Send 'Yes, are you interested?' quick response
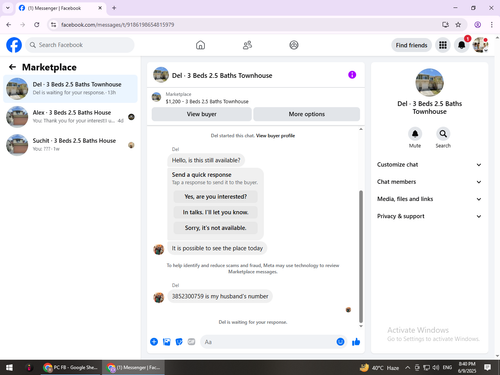 pos(215,197)
